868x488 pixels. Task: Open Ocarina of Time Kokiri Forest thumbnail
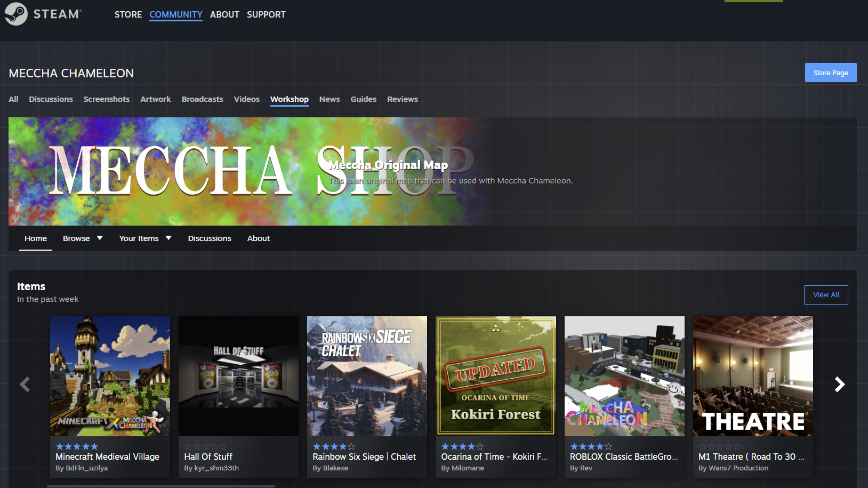[496, 376]
